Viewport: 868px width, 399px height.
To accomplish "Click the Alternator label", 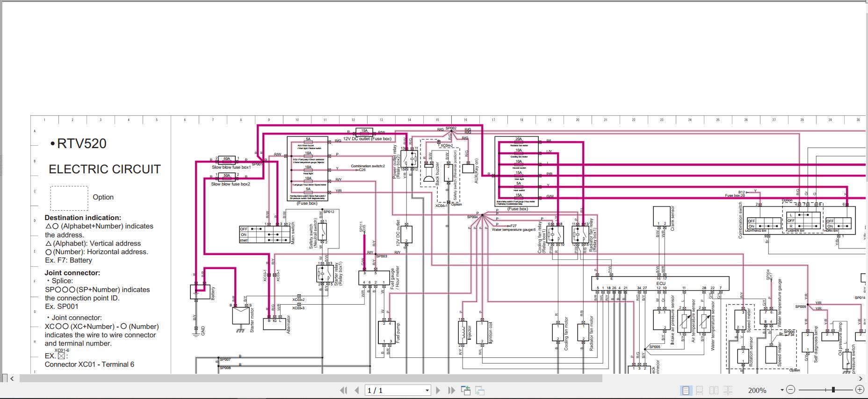I will pyautogui.click(x=289, y=324).
